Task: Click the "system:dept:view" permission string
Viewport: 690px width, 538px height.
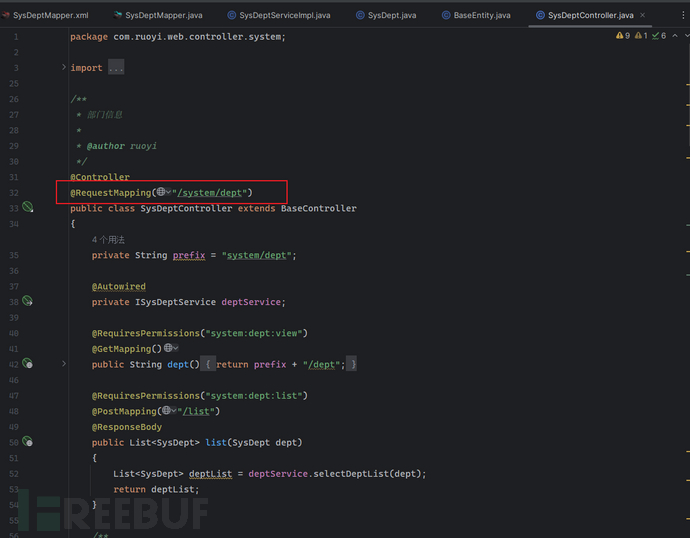Action: [x=254, y=333]
